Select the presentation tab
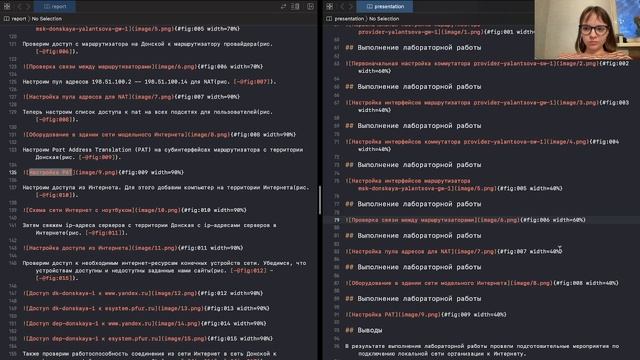 tap(384, 6)
